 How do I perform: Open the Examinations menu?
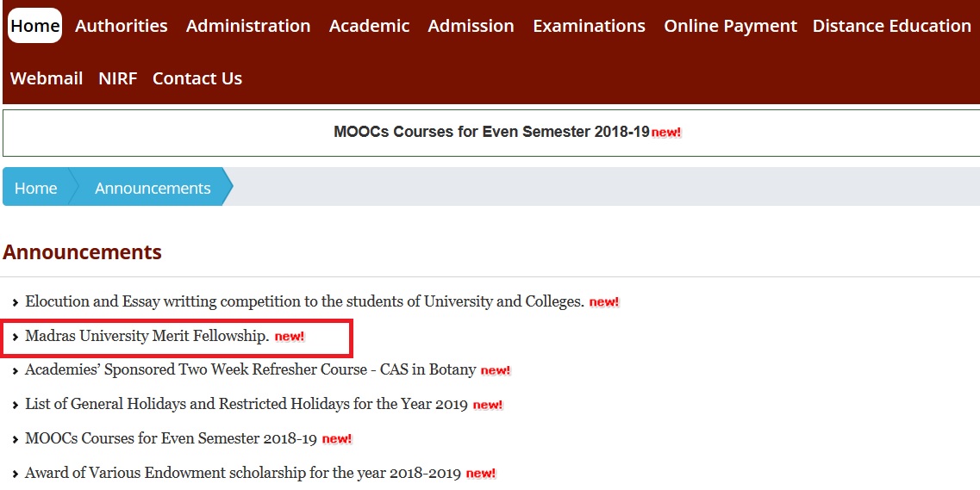pos(589,26)
